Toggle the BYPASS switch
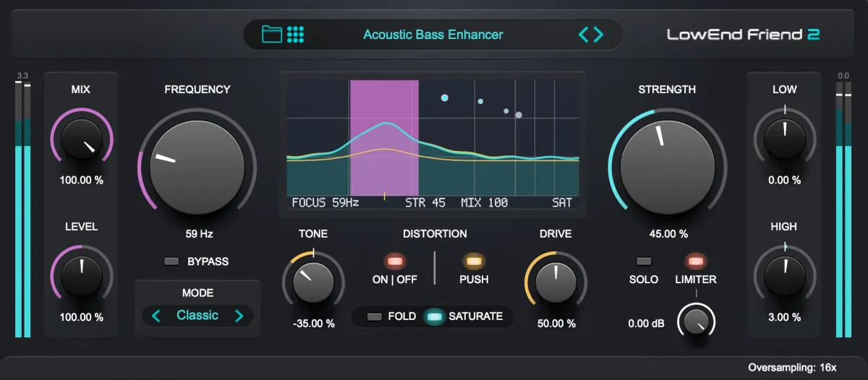This screenshot has width=868, height=380. (x=172, y=262)
